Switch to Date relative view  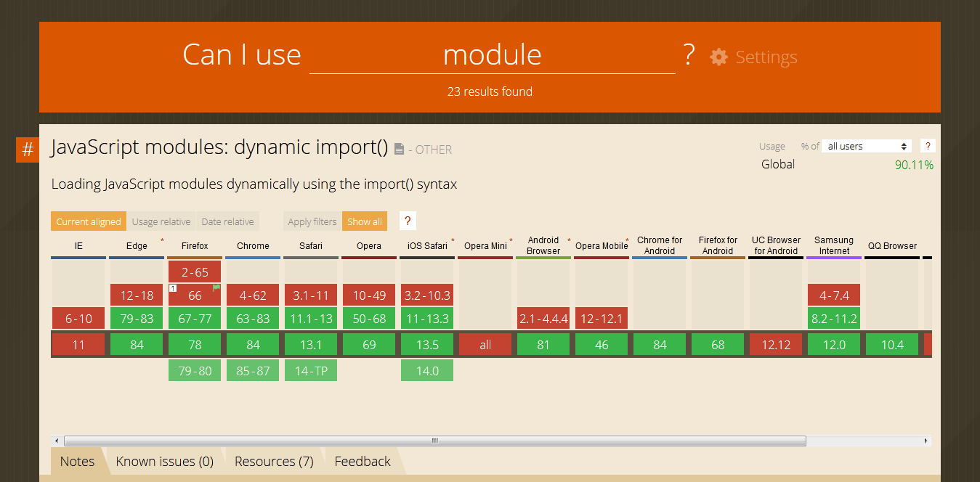[227, 221]
